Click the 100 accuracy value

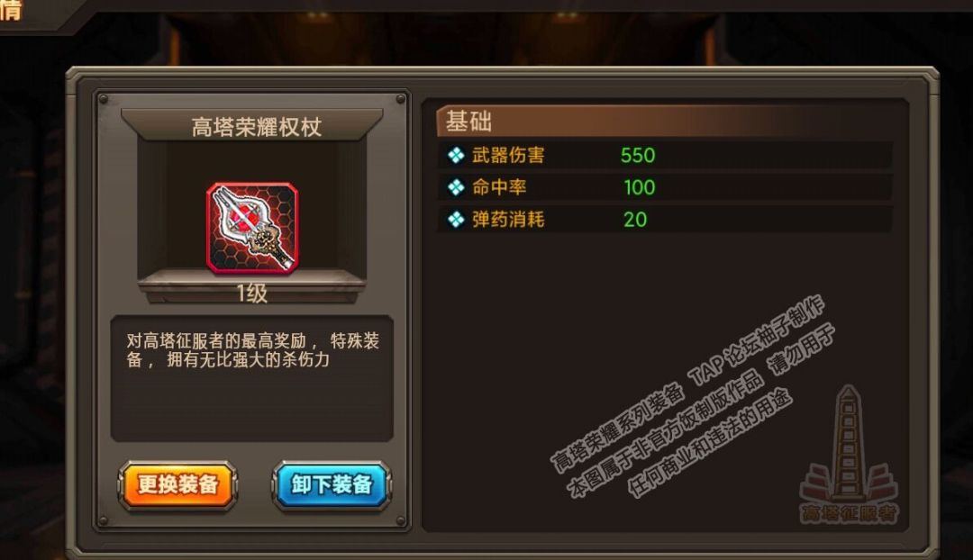pos(639,187)
